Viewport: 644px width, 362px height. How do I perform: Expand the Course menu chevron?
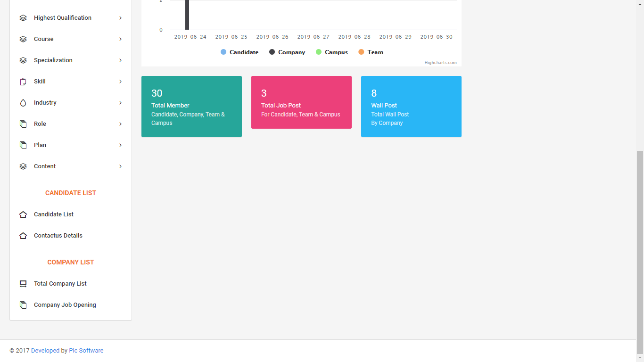tap(121, 39)
